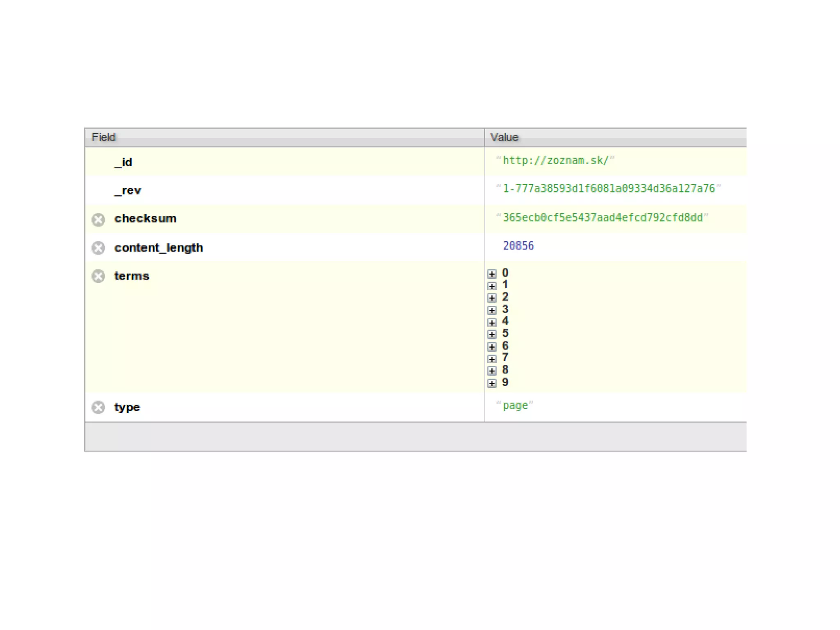Expand terms entry 5

click(492, 334)
